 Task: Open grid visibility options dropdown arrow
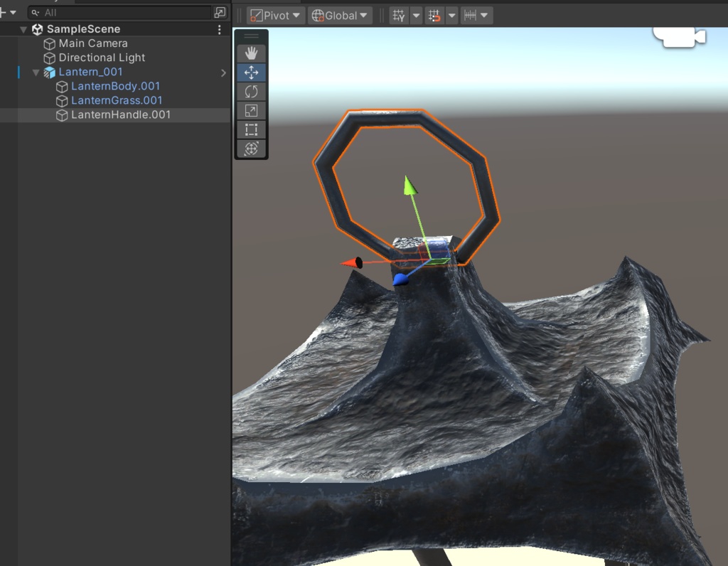click(416, 16)
